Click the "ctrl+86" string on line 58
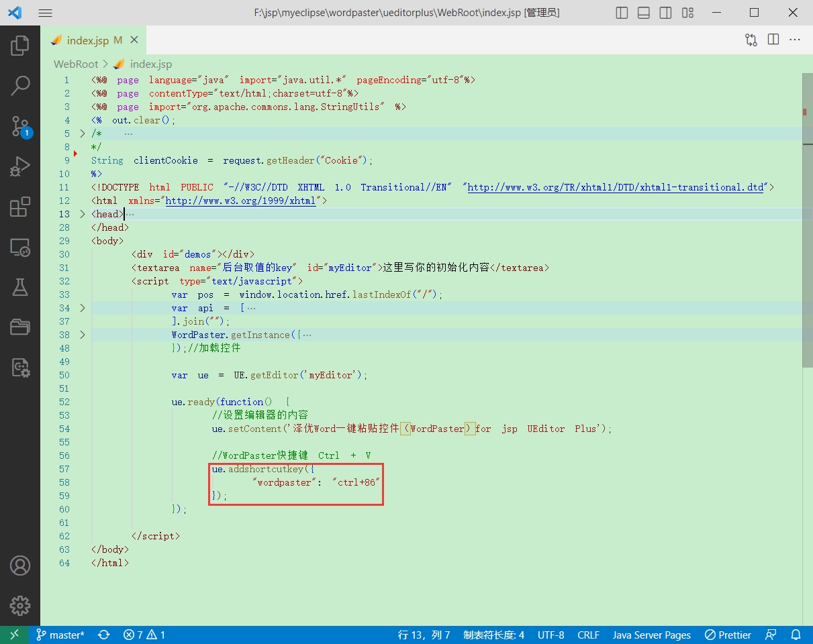This screenshot has height=644, width=813. [356, 482]
